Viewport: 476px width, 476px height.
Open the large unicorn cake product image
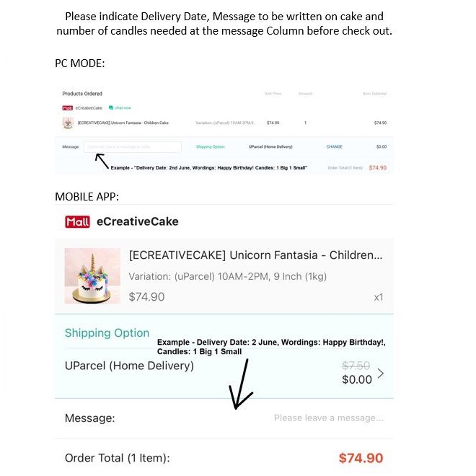[x=92, y=276]
